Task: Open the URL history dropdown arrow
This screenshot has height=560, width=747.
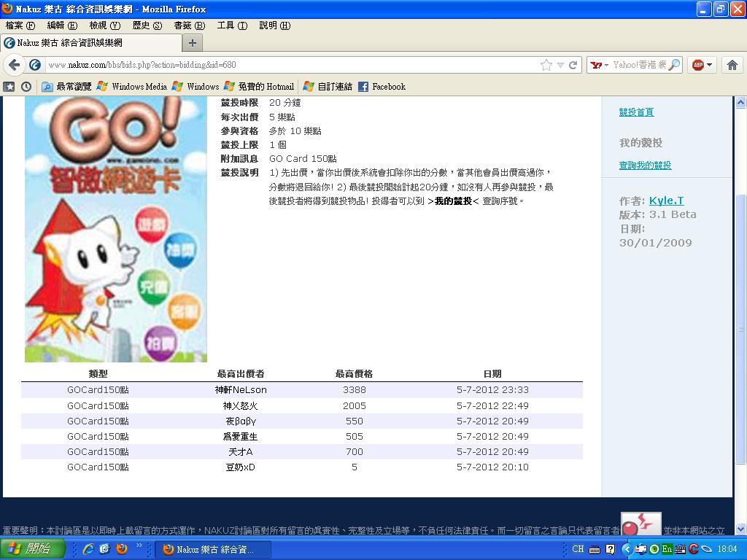Action: [561, 65]
